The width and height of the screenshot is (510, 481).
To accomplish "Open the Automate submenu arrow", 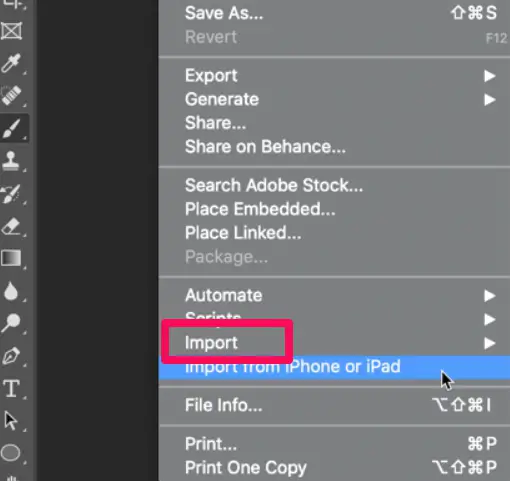I will [489, 295].
